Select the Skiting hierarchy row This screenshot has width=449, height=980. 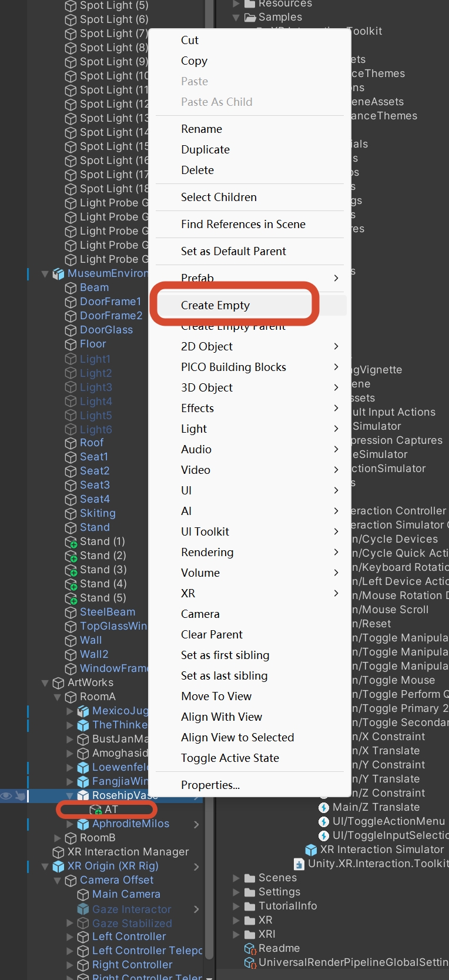click(x=98, y=513)
